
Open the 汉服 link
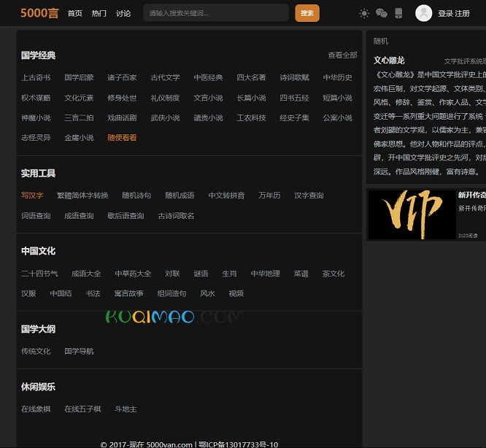29,294
